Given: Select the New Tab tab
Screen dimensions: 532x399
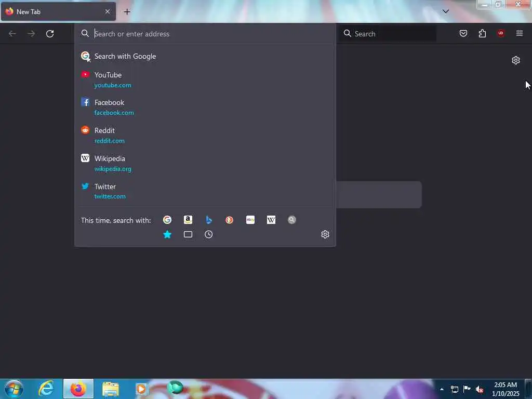Looking at the screenshot, I should pos(58,11).
